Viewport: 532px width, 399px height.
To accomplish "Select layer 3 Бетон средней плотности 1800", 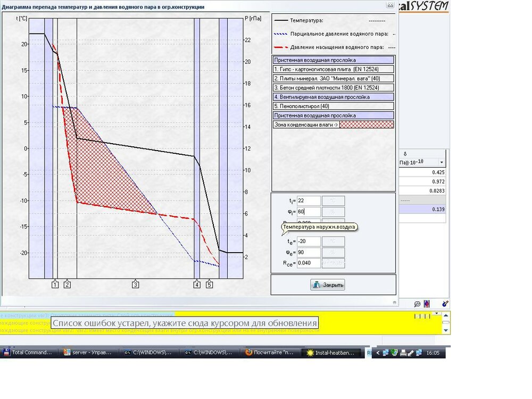I will coord(333,88).
